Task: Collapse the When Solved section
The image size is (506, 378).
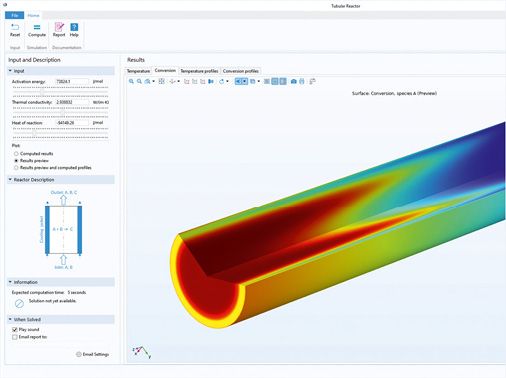Action: click(x=10, y=319)
